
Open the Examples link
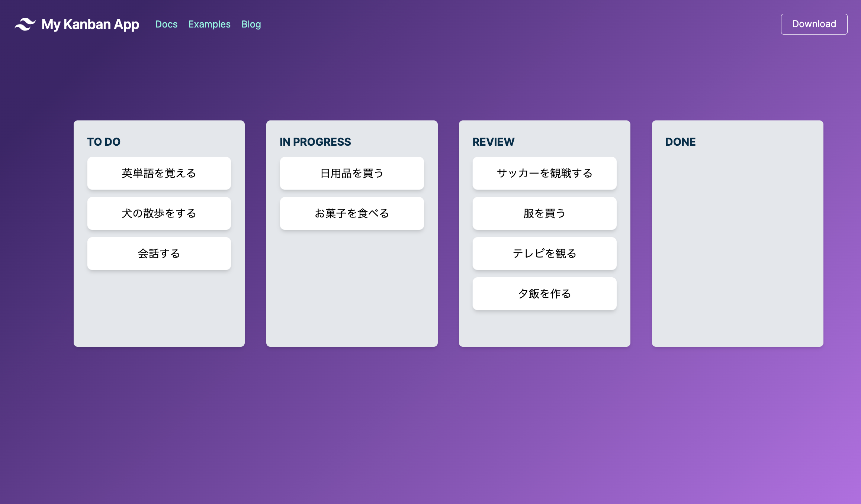pyautogui.click(x=209, y=24)
